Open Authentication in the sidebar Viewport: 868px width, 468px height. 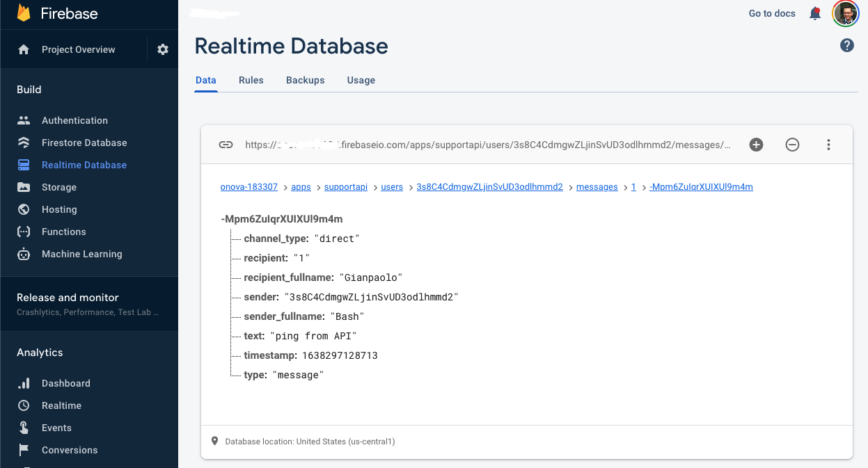[74, 120]
